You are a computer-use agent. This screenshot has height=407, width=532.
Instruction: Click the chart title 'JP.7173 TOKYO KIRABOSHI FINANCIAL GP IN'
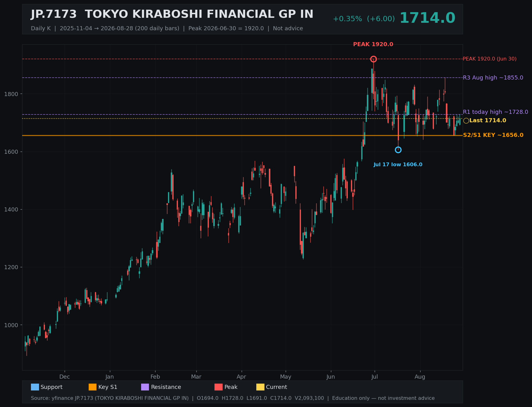coord(172,14)
